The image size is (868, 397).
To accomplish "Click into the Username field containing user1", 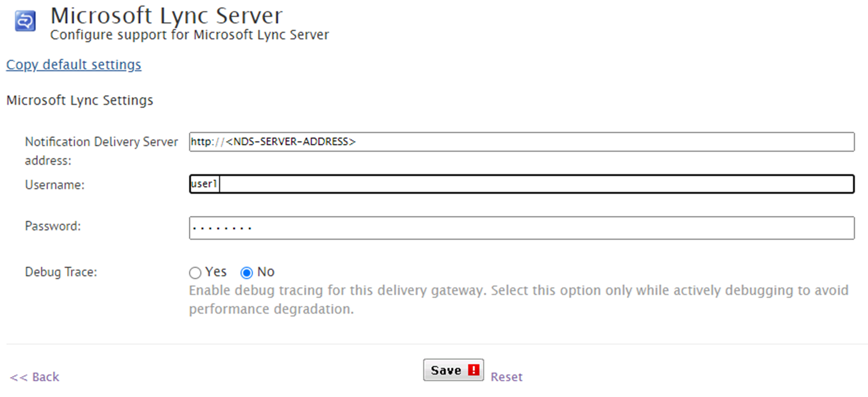I will 522,184.
